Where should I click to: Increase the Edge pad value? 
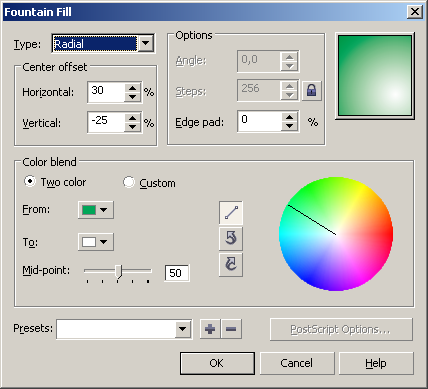point(289,117)
